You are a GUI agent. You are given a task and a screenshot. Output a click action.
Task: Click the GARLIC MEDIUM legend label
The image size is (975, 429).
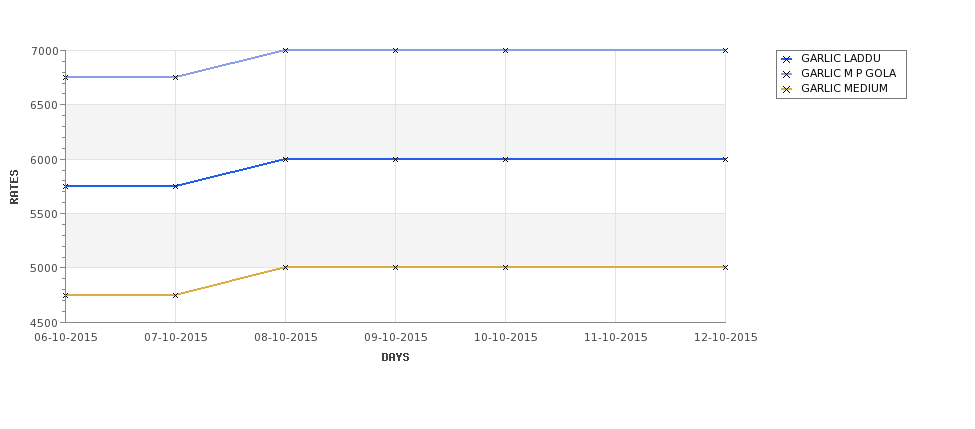pyautogui.click(x=844, y=88)
